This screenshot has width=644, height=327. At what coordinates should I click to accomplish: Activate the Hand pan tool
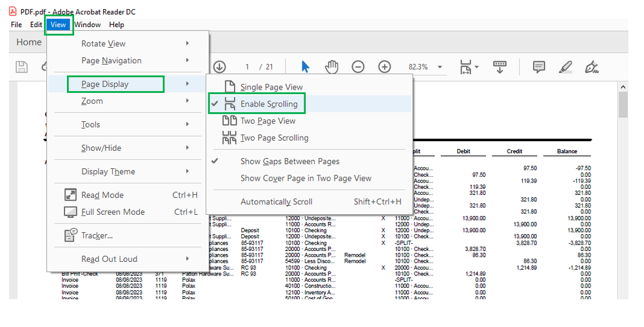pos(331,66)
